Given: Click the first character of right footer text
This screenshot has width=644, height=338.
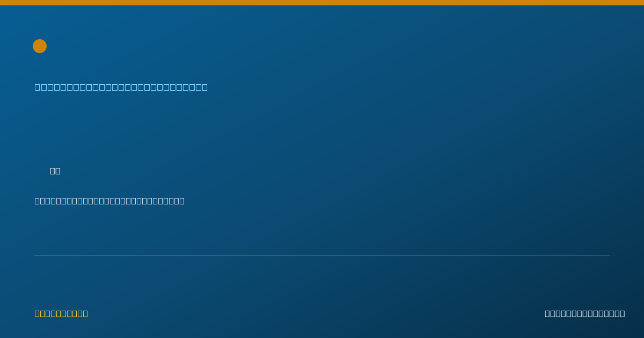Looking at the screenshot, I should (547, 313).
